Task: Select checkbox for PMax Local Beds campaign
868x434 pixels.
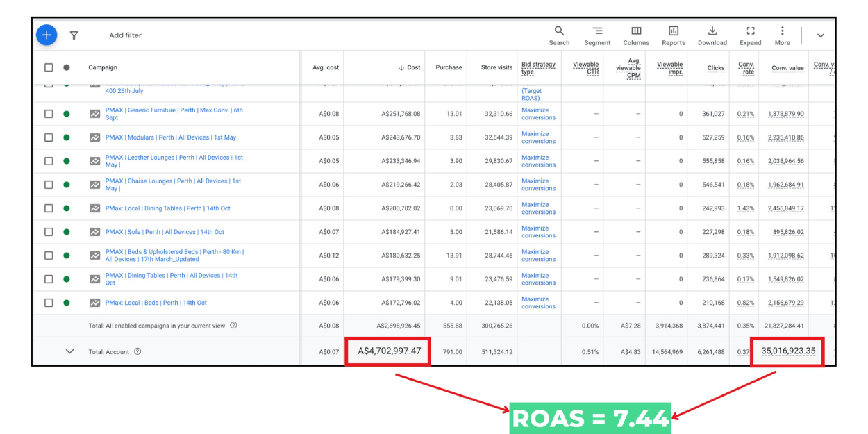Action: coord(49,303)
